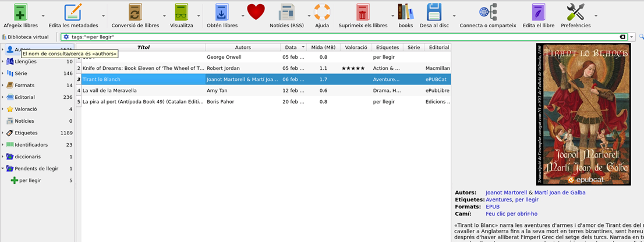
Task: Sort by the Etiquetes column header
Action: click(x=387, y=47)
